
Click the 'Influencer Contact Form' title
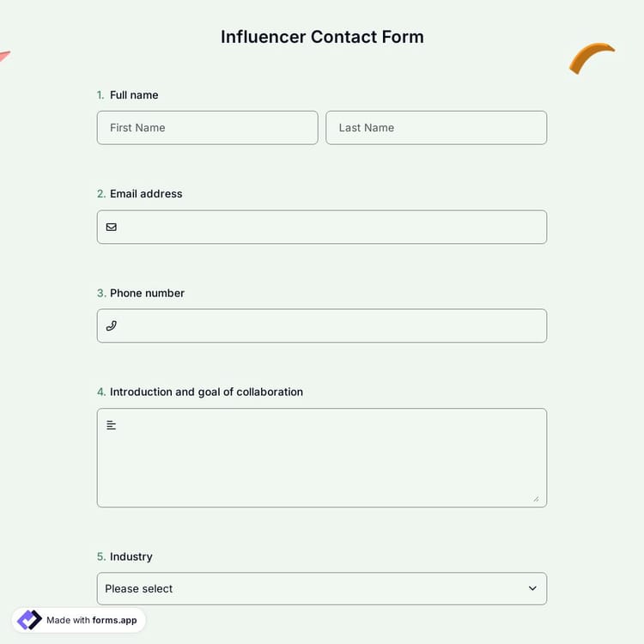(x=322, y=37)
